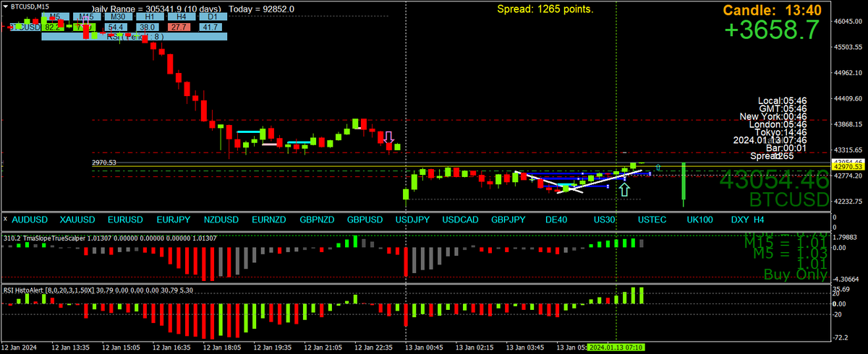Viewport: 868px width, 354px height.
Task: Click the GMT:05:46 clock
Action: tap(783, 108)
